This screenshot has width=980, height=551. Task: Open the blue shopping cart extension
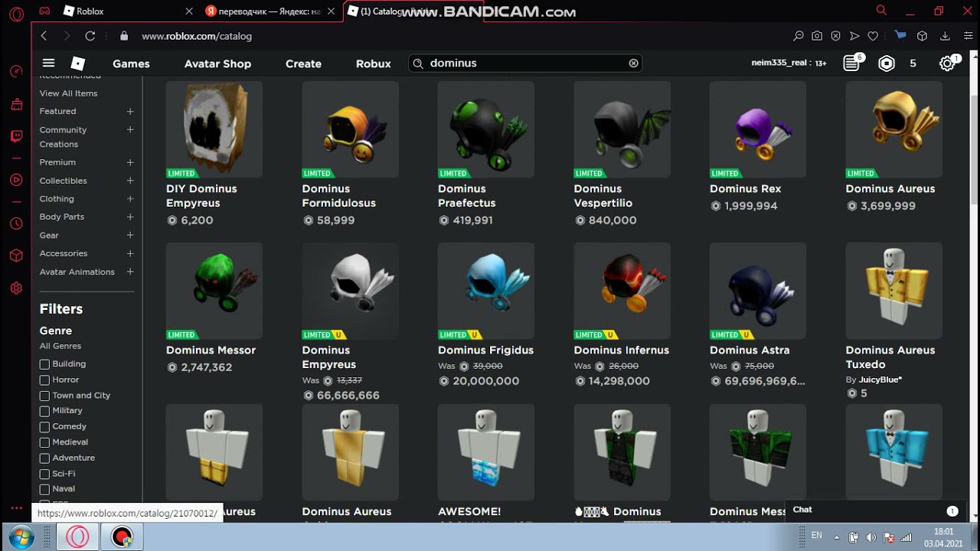coord(900,35)
